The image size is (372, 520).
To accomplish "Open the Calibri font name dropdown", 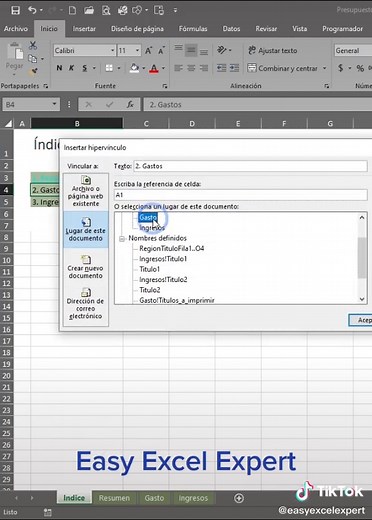I will coord(112,51).
